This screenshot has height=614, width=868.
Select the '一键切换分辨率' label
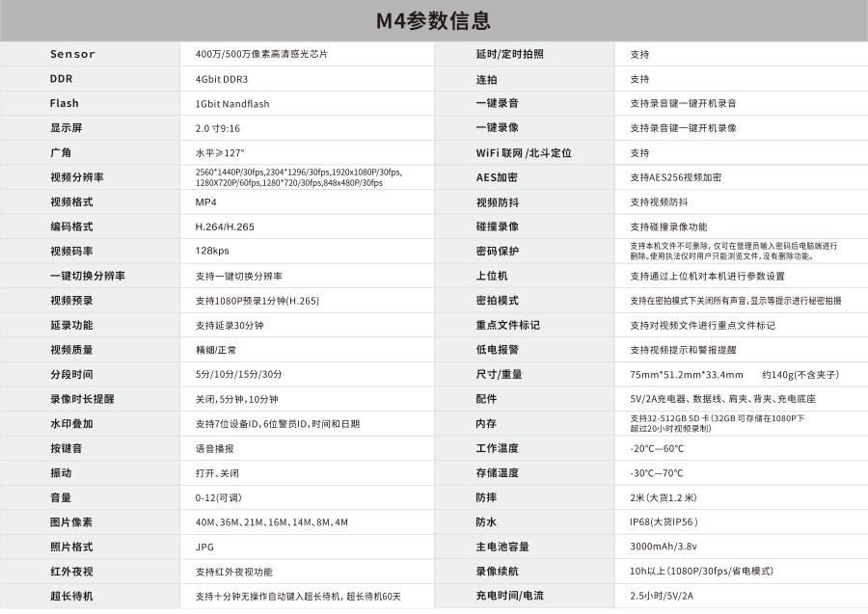[x=88, y=276]
